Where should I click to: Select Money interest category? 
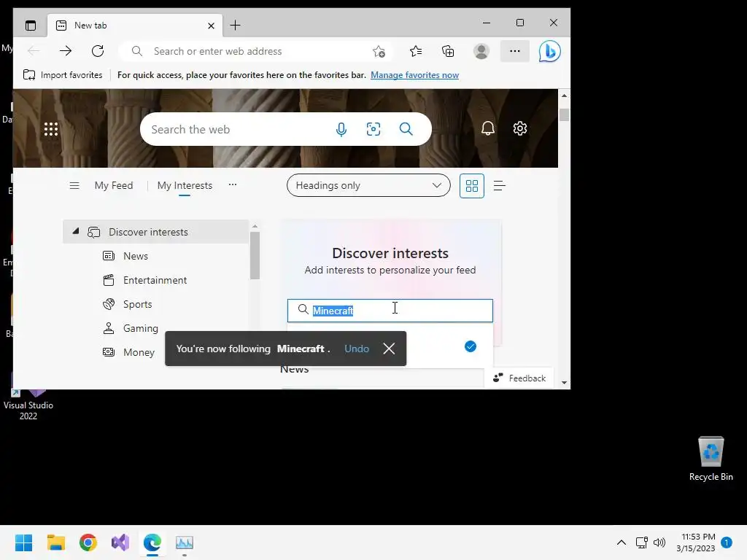tap(139, 352)
